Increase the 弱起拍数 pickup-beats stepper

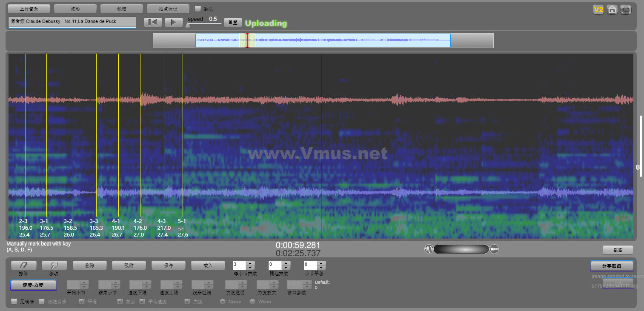tap(286, 263)
